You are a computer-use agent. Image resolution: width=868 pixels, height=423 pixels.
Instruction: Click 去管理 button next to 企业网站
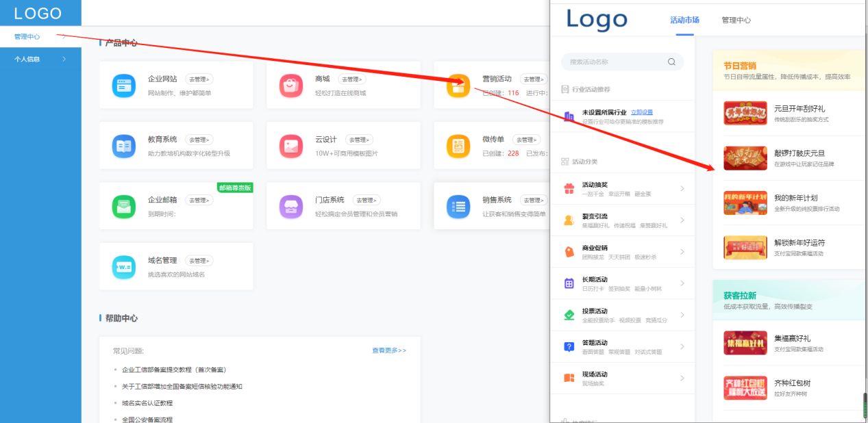click(x=199, y=79)
